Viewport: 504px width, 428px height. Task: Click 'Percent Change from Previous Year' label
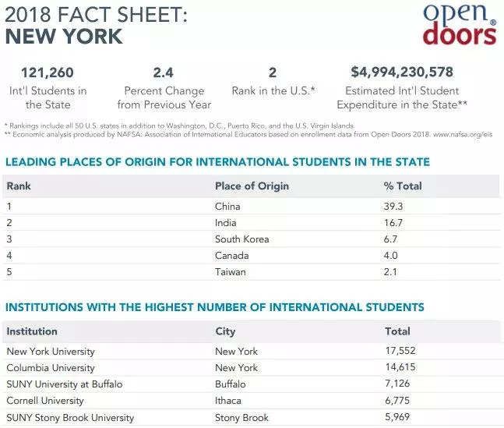[164, 97]
